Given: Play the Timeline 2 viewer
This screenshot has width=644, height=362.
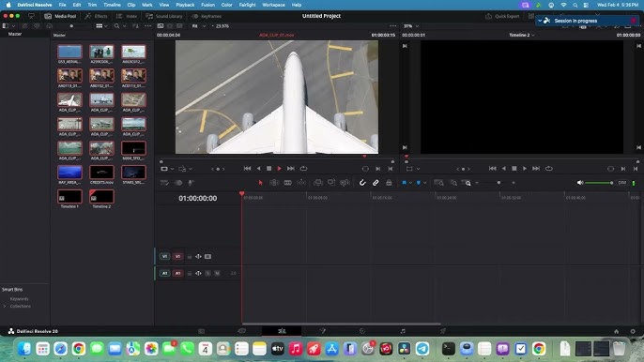Looking at the screenshot, I should 525,168.
